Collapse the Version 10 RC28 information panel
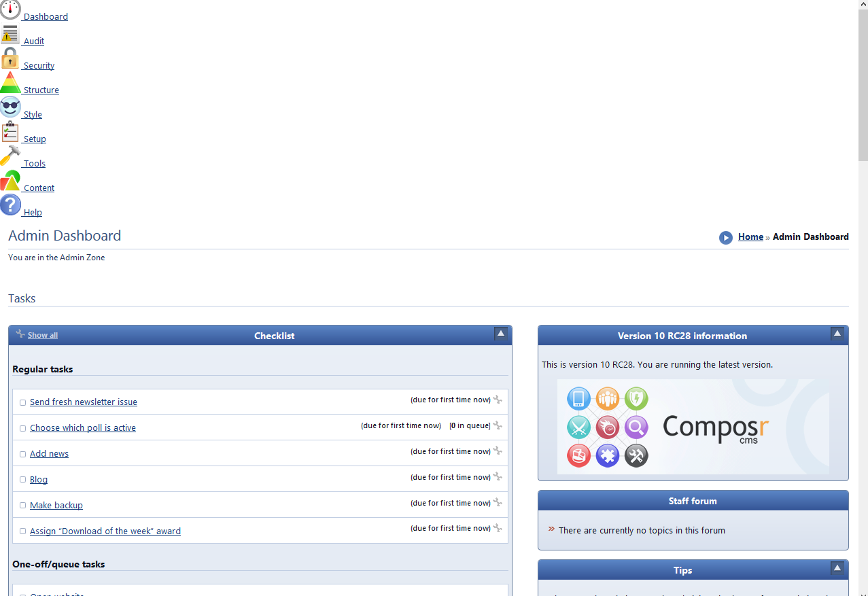The height and width of the screenshot is (596, 868). coord(837,334)
